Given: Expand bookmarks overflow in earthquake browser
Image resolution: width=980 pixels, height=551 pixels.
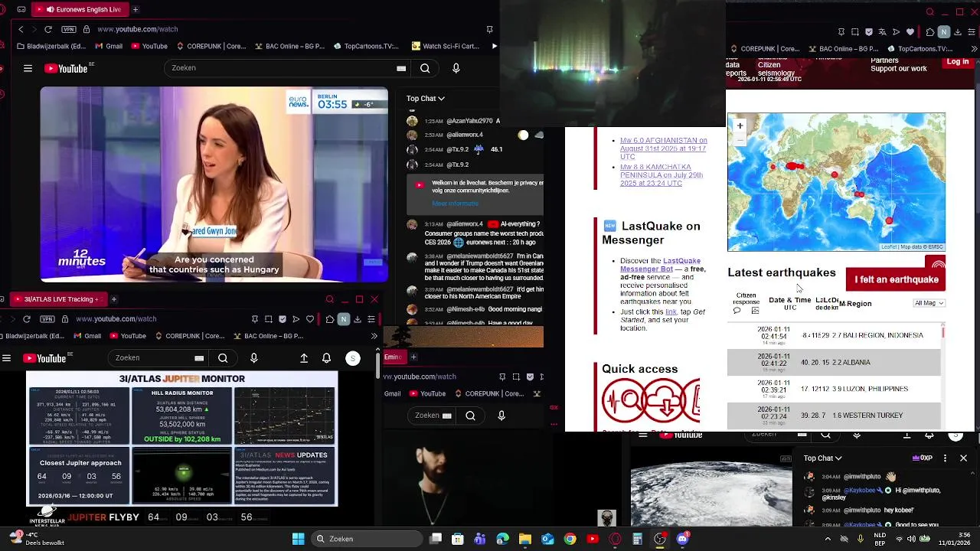Looking at the screenshot, I should click(x=974, y=49).
